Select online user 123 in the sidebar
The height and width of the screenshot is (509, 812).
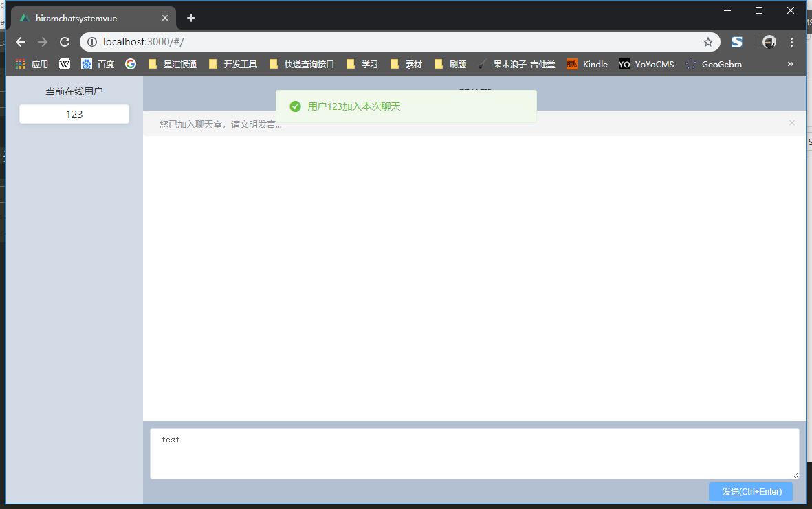tap(74, 114)
